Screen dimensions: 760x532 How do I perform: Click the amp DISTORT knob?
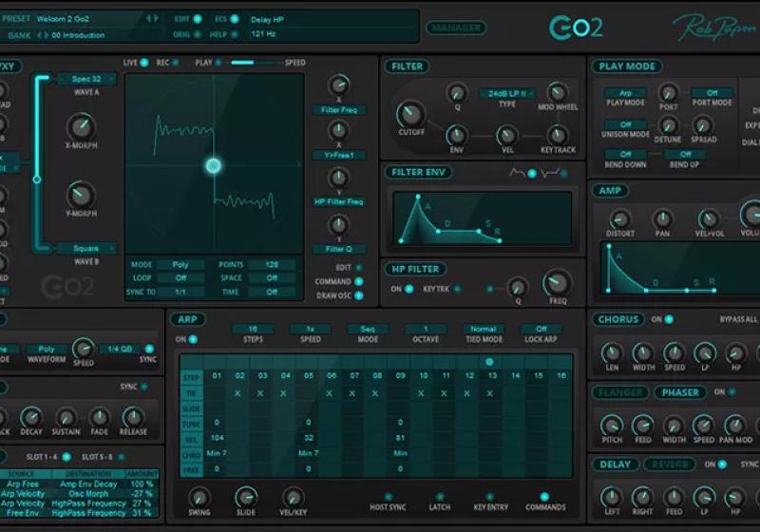pos(619,219)
